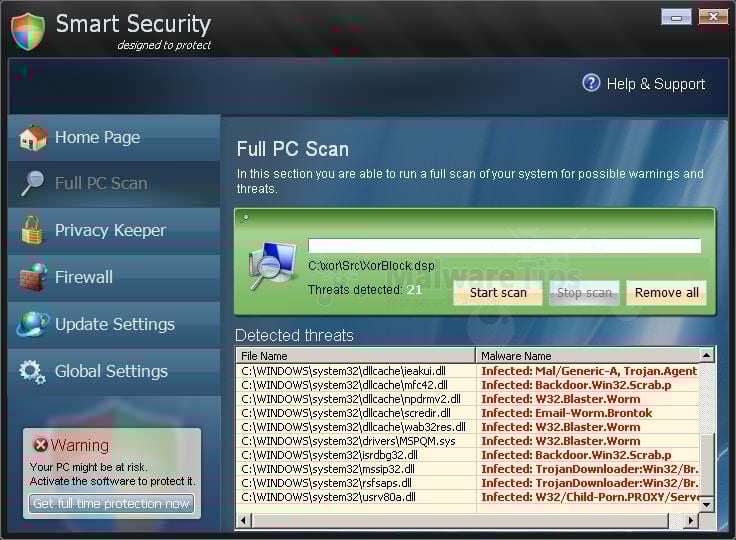Screen dimensions: 736x540
Task: Close the Smart Security window
Action: point(713,16)
